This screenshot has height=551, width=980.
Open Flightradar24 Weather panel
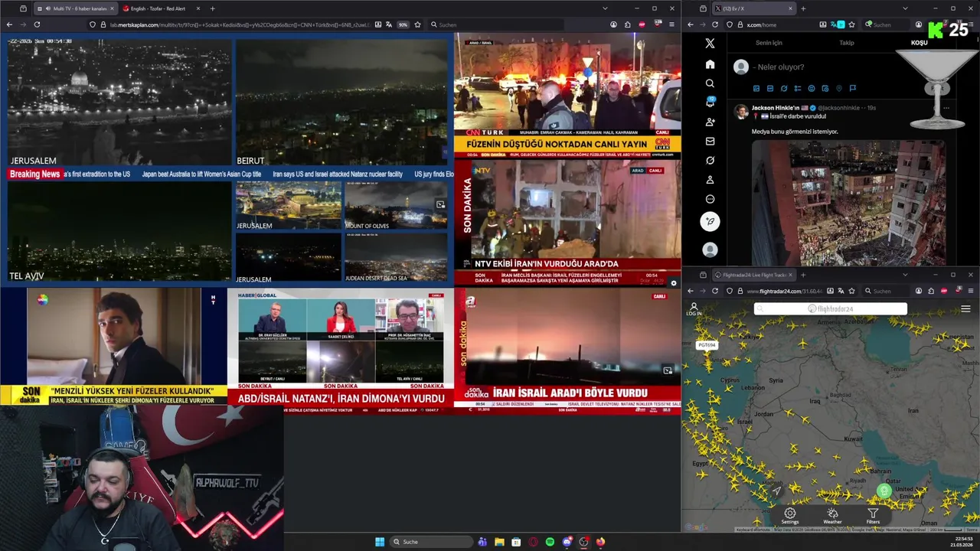tap(832, 516)
